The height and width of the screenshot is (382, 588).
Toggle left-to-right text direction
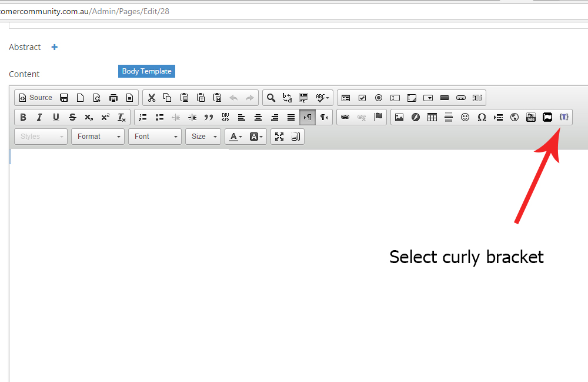[x=308, y=117]
